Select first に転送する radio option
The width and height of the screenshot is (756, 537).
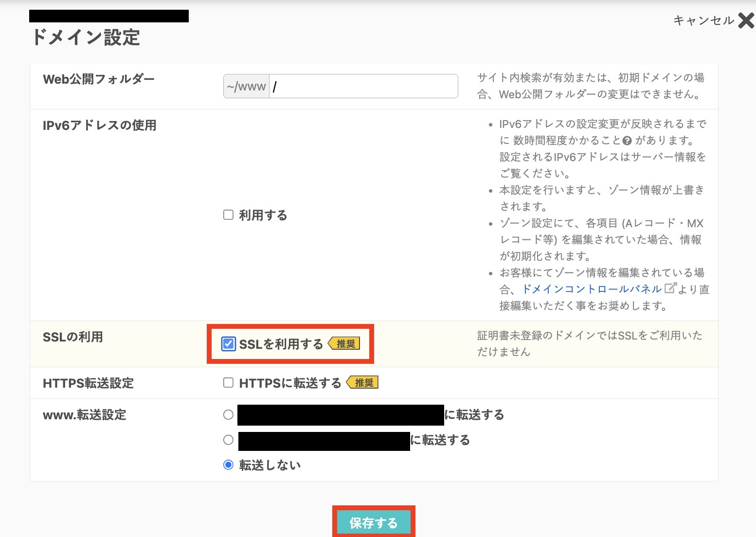pos(228,415)
